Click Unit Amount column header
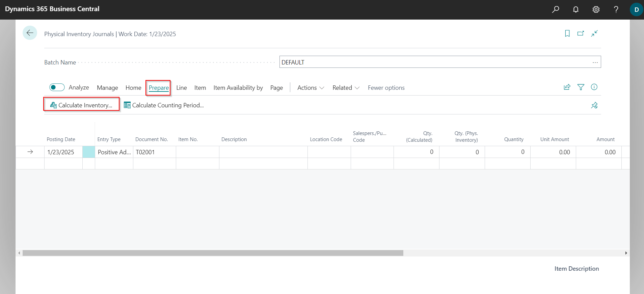The height and width of the screenshot is (294, 644). pyautogui.click(x=555, y=139)
